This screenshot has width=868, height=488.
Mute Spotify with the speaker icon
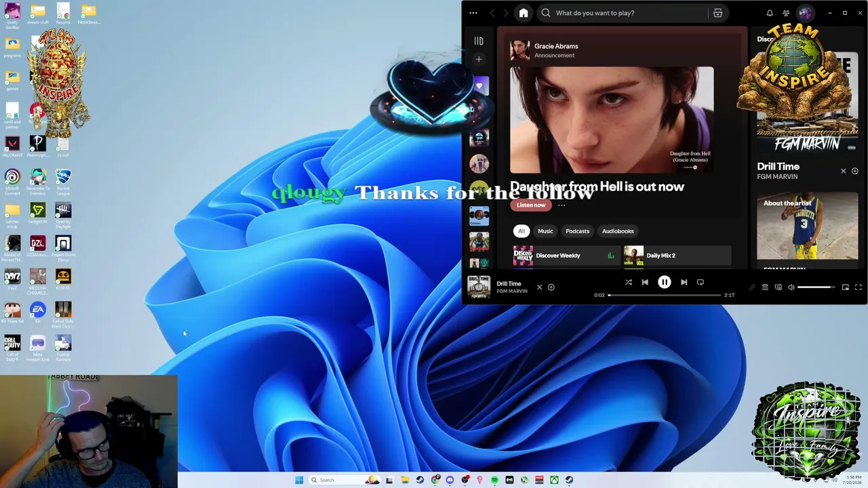[791, 287]
